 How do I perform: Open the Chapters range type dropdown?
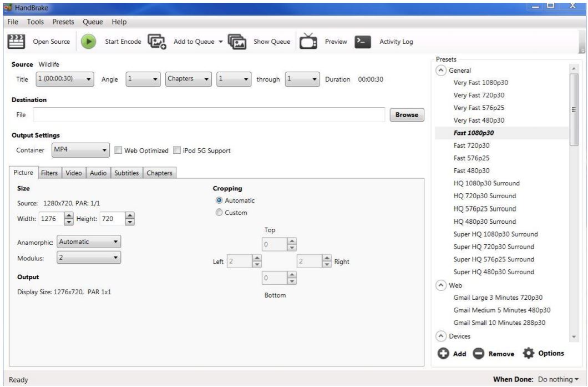click(x=188, y=79)
